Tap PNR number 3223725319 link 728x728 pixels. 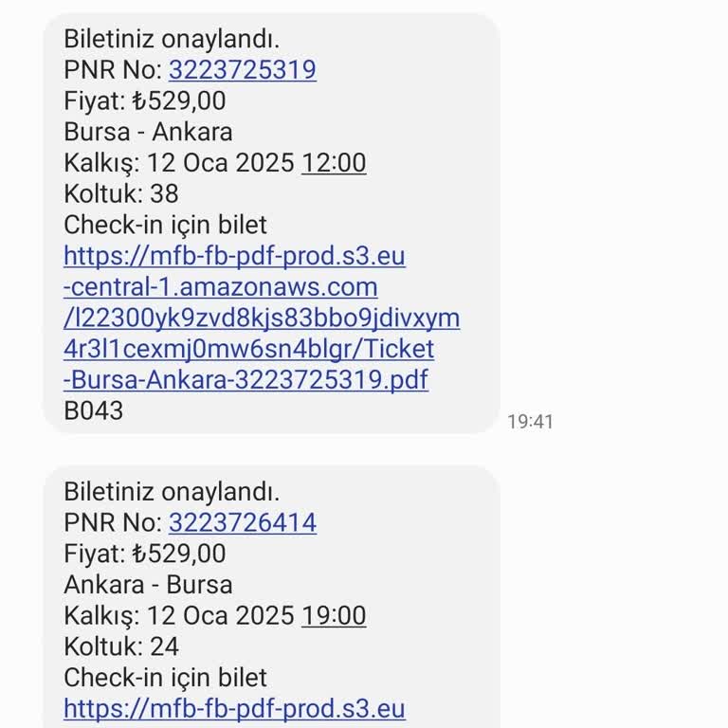pos(242,70)
